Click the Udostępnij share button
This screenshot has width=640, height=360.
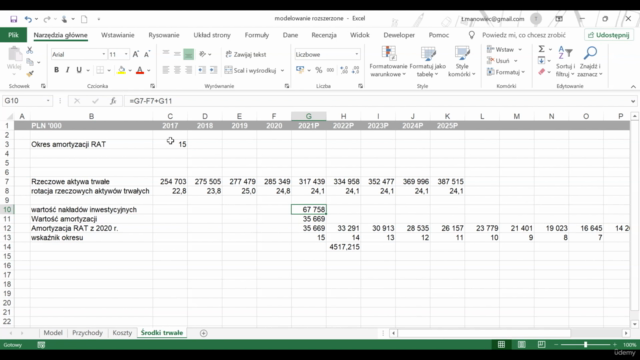point(609,35)
